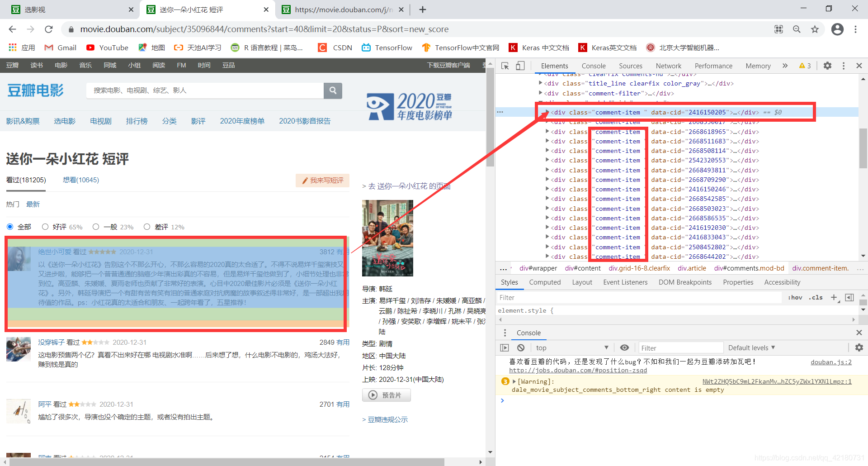Open the TensorFlow bookmark
The height and width of the screenshot is (466, 868).
click(x=387, y=48)
